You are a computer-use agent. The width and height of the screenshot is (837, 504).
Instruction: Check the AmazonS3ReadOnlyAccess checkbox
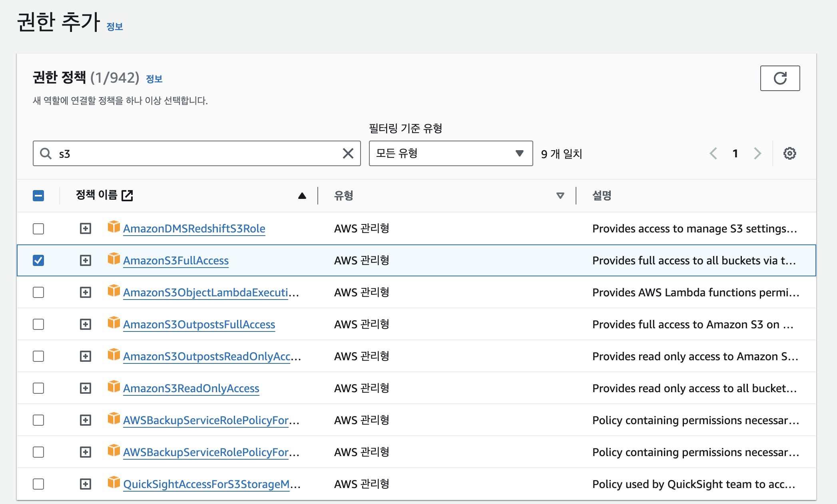pyautogui.click(x=38, y=388)
